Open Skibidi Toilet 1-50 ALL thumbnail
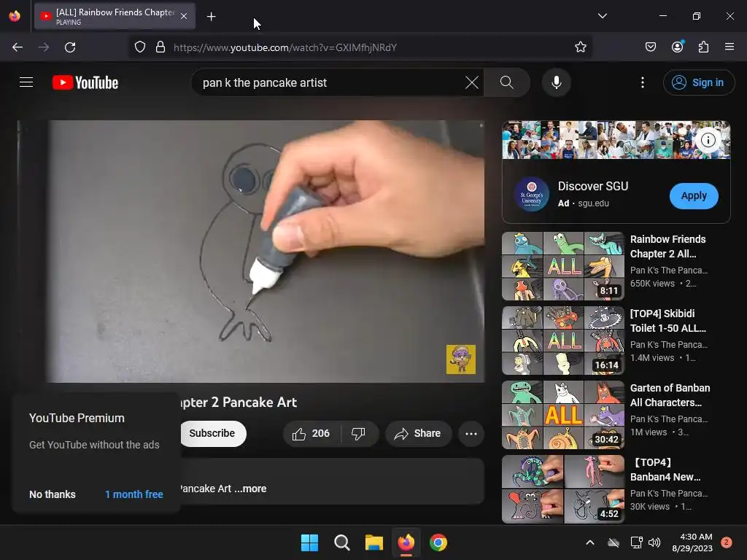Screen dimensions: 747x560 click(563, 341)
